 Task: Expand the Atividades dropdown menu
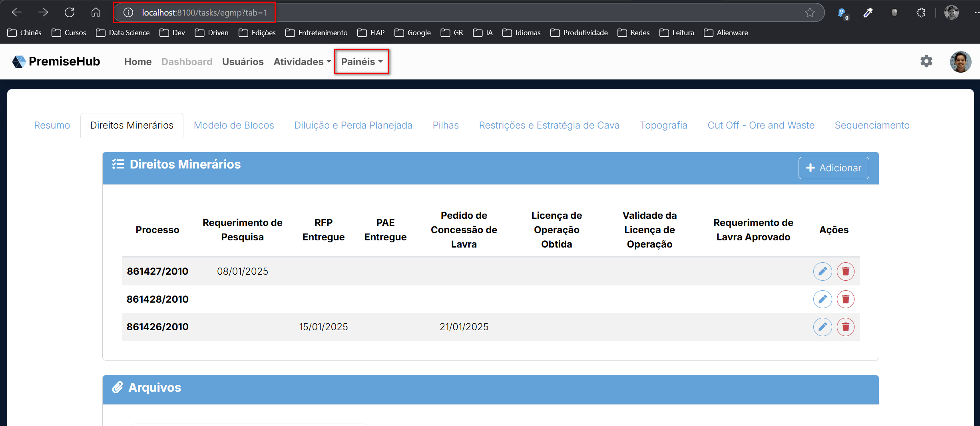coord(302,62)
